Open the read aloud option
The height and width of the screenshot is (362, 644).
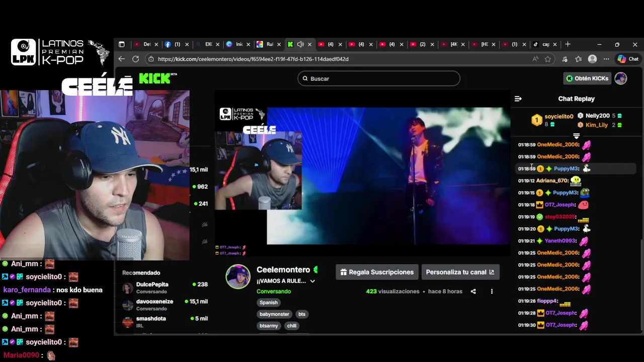click(x=535, y=59)
